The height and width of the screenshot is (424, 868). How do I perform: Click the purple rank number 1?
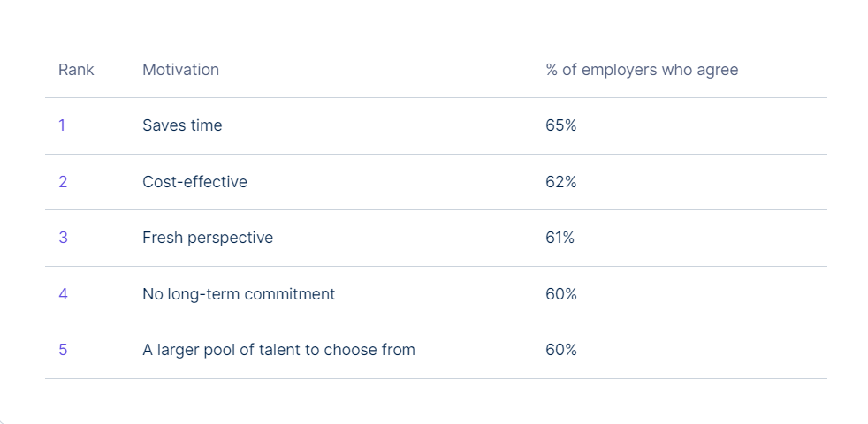[62, 125]
